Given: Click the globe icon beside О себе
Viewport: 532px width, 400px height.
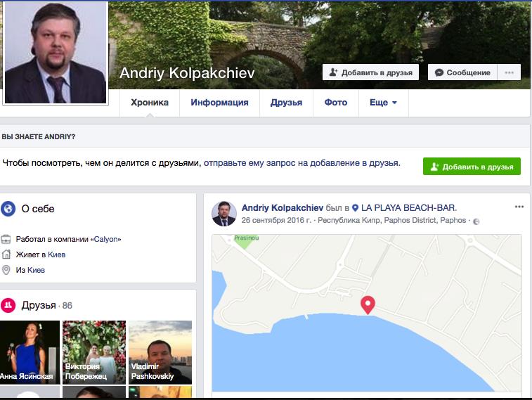Looking at the screenshot, I should 8,209.
